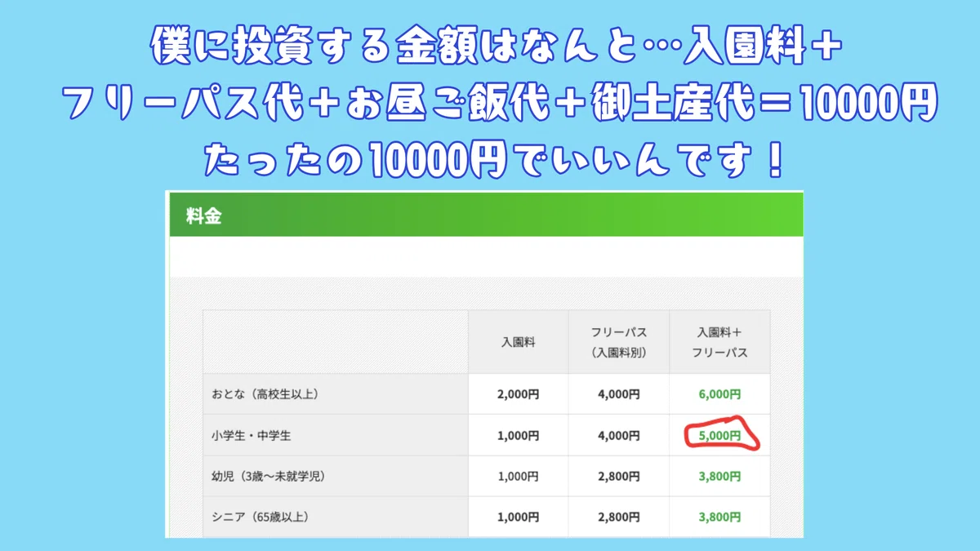Click the green 6,000円 total cell
Image resolution: width=980 pixels, height=551 pixels.
pyautogui.click(x=719, y=394)
